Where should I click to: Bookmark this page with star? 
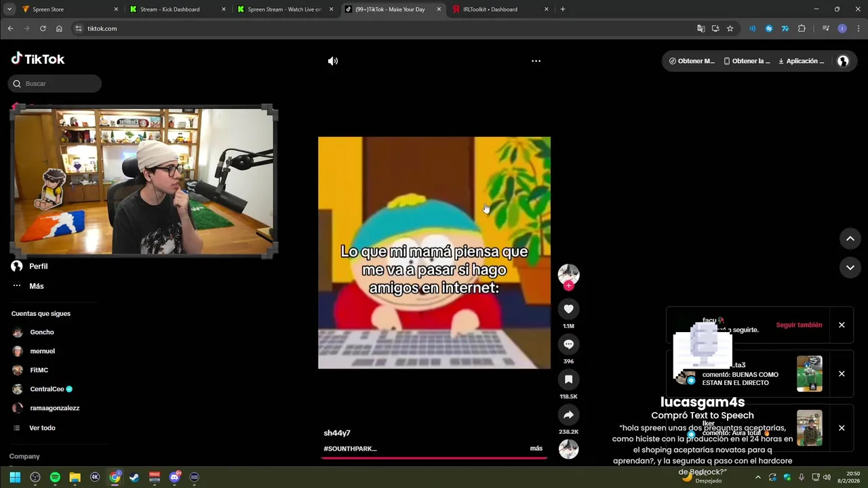[x=730, y=28]
